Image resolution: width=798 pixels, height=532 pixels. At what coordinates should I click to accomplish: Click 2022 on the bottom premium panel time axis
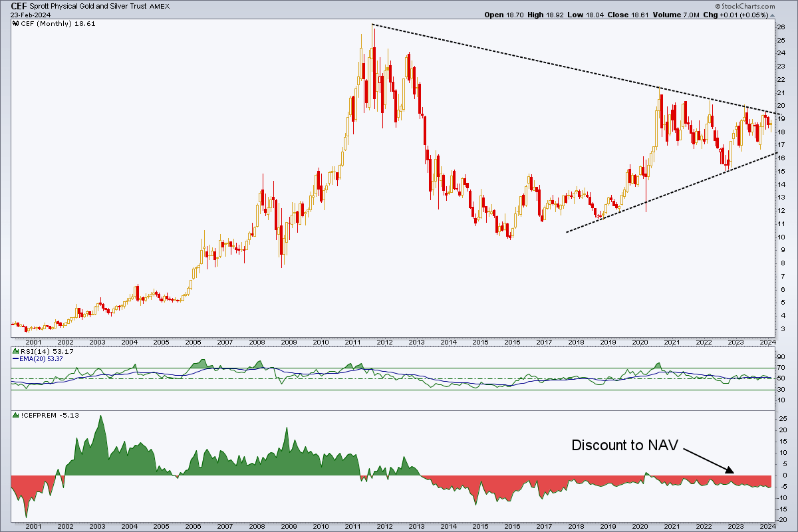click(704, 526)
